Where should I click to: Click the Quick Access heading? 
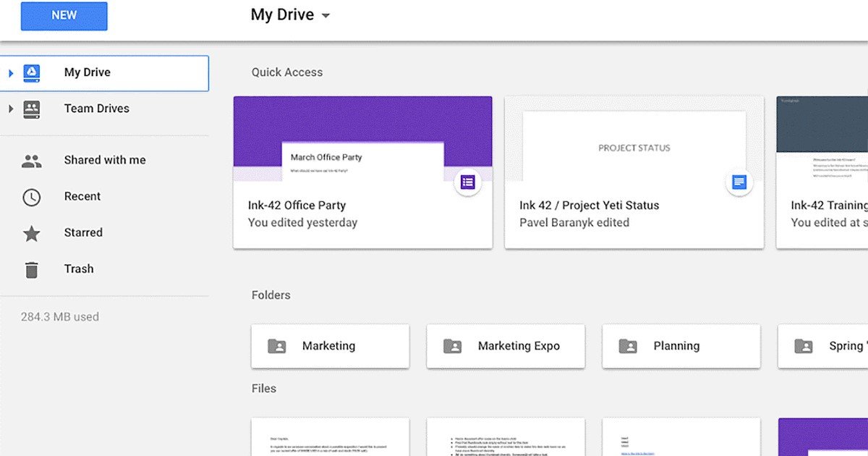tap(287, 72)
